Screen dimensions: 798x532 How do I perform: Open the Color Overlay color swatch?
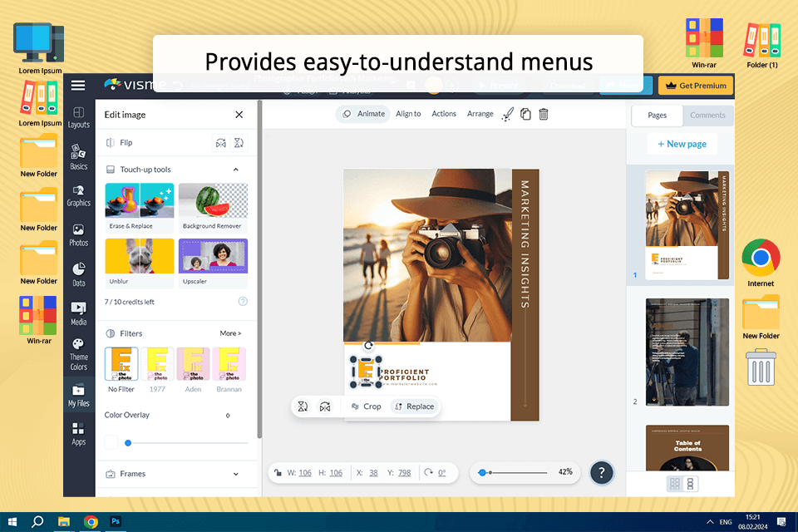point(111,442)
